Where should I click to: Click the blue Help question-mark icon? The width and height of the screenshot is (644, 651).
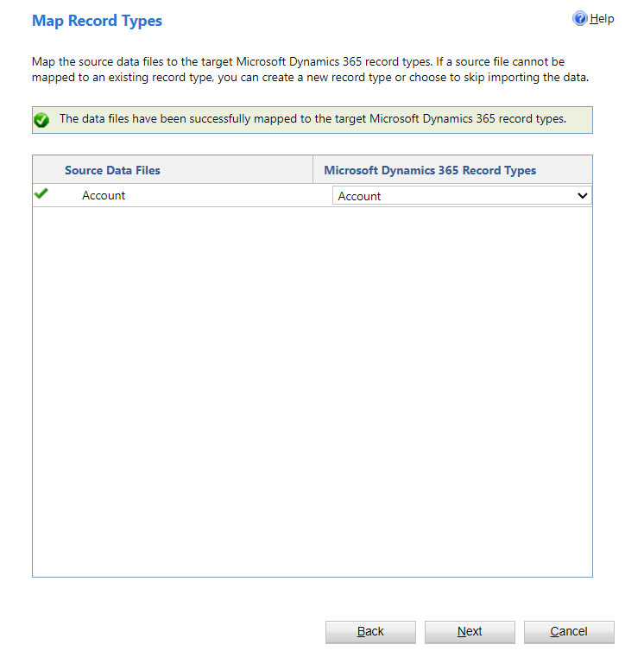pos(579,18)
